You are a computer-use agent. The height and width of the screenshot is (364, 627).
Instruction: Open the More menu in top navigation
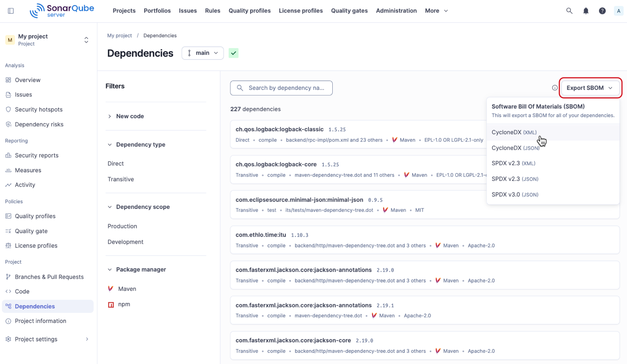(x=436, y=11)
